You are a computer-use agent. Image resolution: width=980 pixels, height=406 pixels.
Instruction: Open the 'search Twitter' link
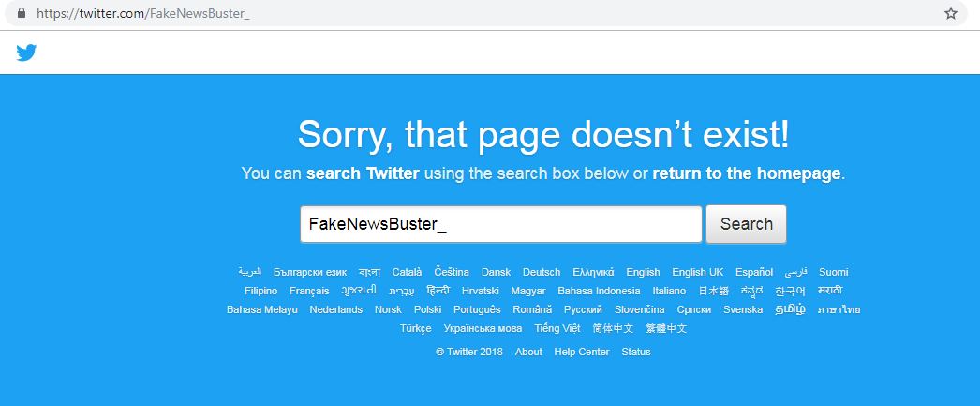click(x=363, y=173)
